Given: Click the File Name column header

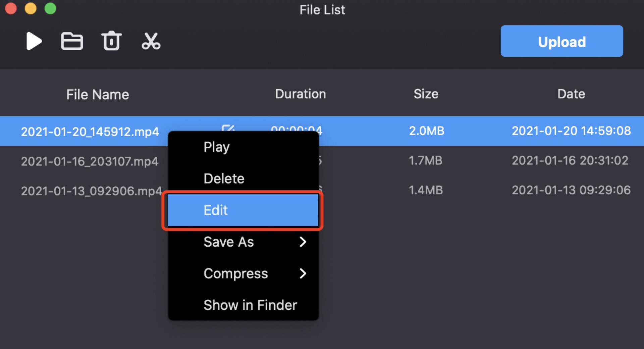Looking at the screenshot, I should (x=98, y=95).
